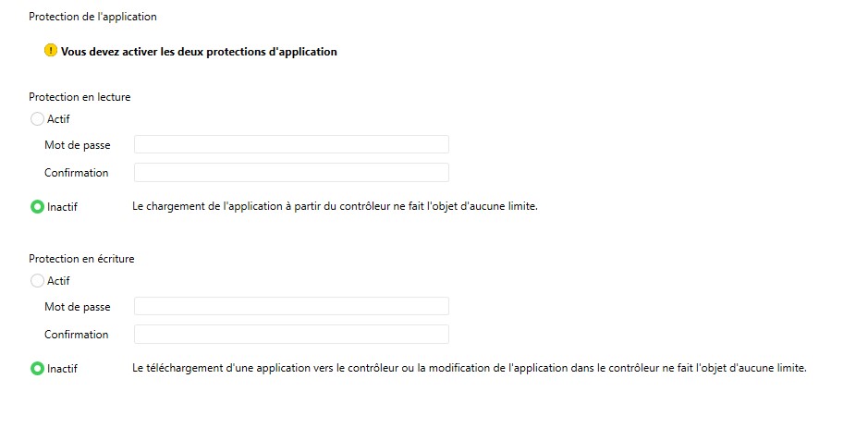
Task: Click 'Confirmation' label in read protection
Action: [x=76, y=173]
